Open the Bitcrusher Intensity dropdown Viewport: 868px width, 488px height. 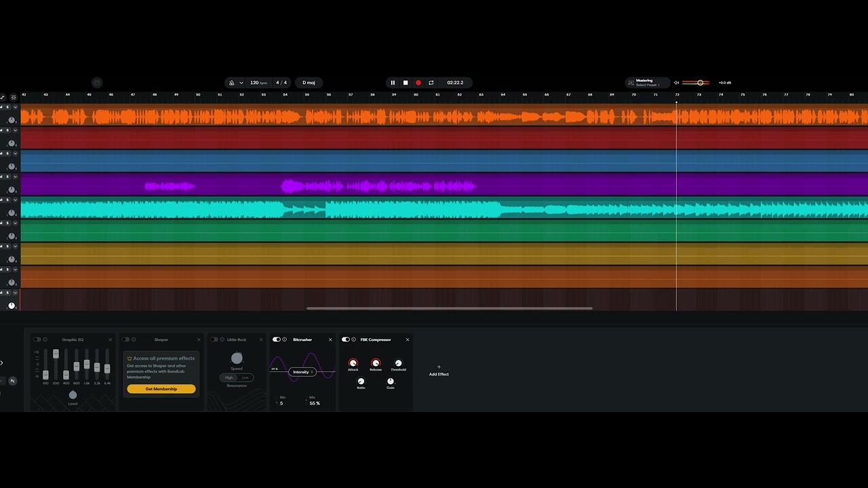point(302,372)
